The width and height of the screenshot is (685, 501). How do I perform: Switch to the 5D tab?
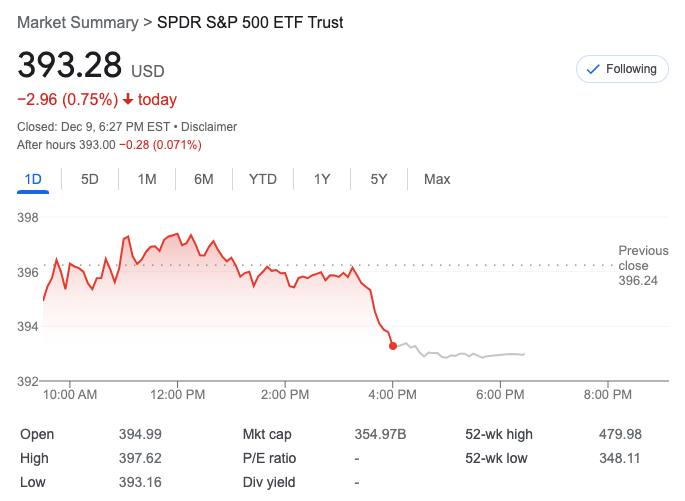point(90,179)
